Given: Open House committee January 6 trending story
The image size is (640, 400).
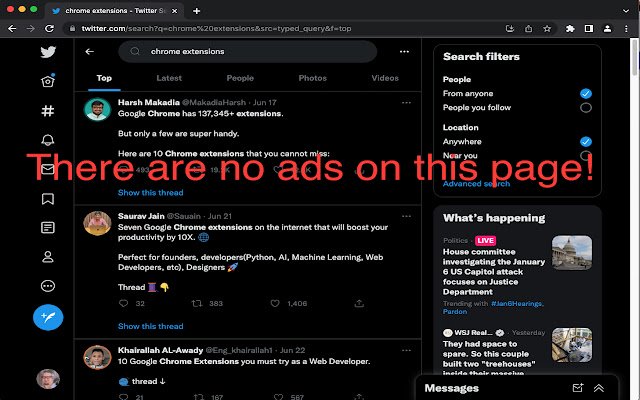Looking at the screenshot, I should tap(493, 272).
